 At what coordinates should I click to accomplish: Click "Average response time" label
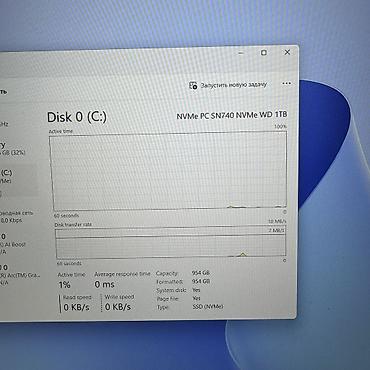click(x=122, y=274)
